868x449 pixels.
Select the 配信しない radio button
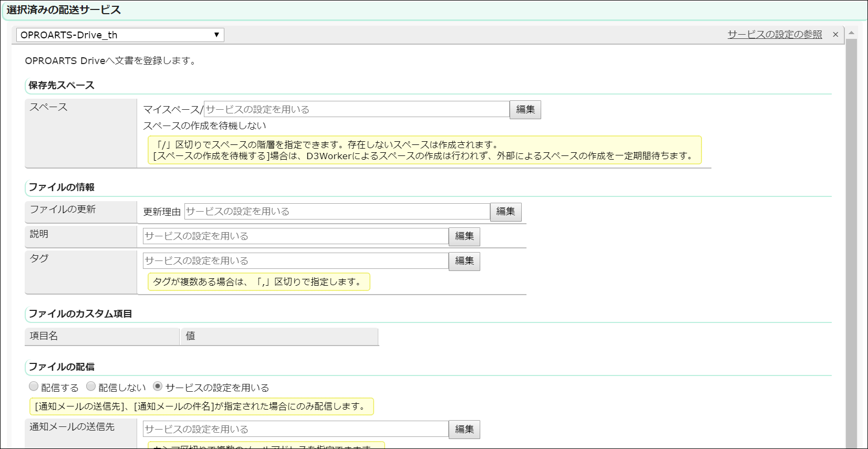click(91, 387)
